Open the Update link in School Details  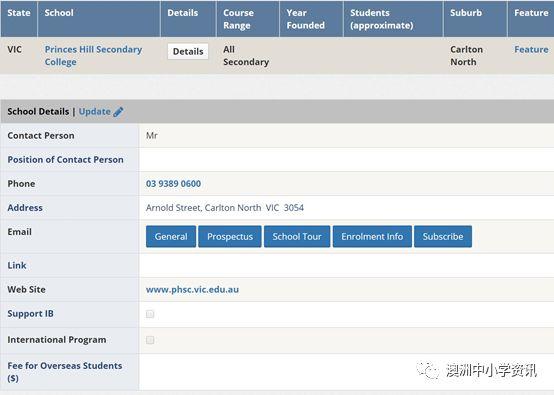tap(95, 112)
